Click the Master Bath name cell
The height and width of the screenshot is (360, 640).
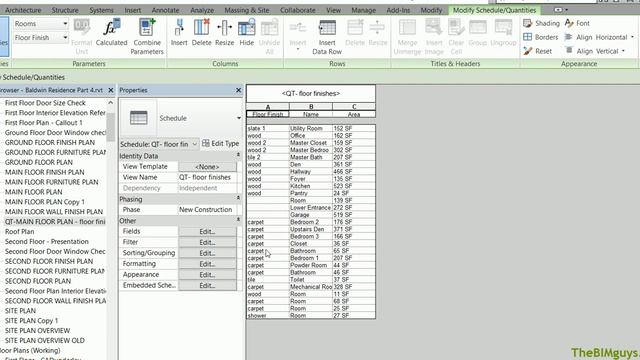point(311,157)
